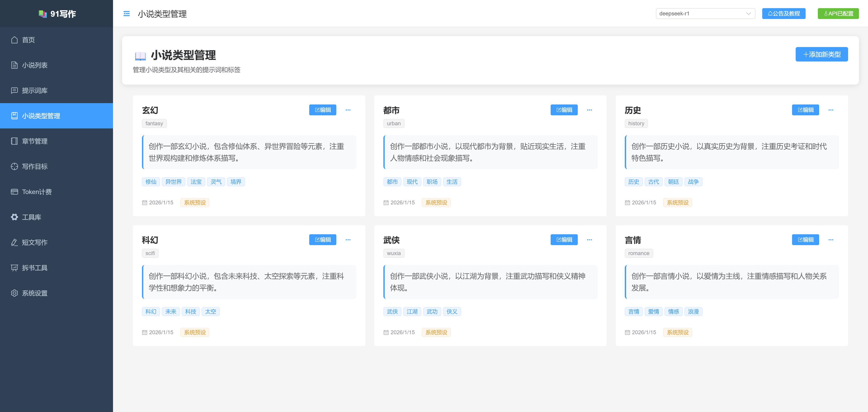Viewport: 868px width, 412px height.
Task: Go to 小说列表 in the sidebar
Action: point(35,65)
